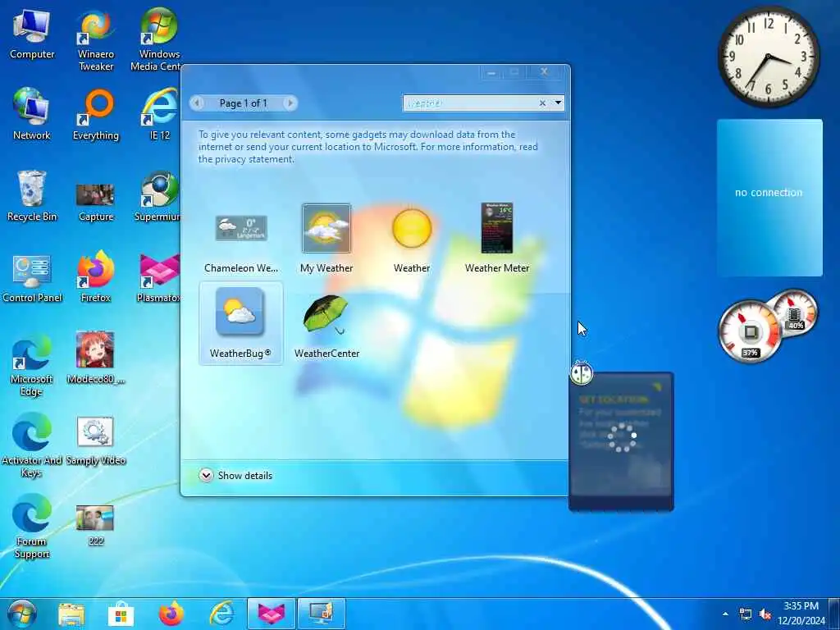This screenshot has width=840, height=630.
Task: Open Microsoft Edge desktop shortcut
Action: [32, 364]
